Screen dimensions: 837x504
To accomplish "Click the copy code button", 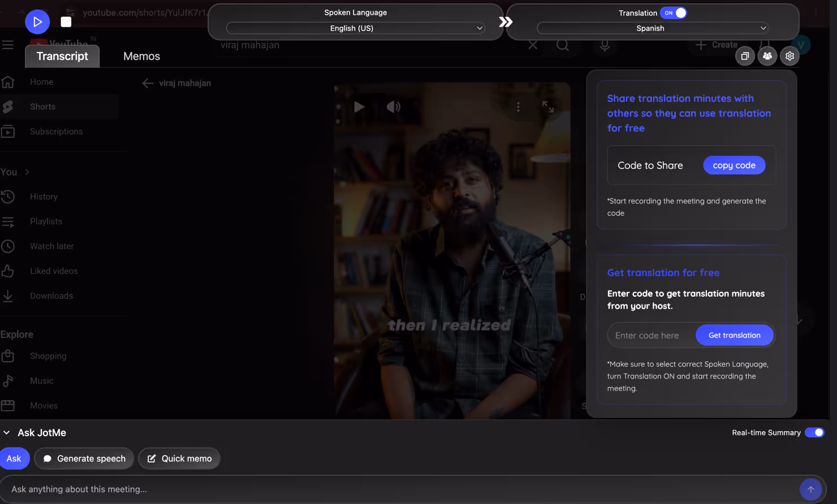I will point(734,165).
